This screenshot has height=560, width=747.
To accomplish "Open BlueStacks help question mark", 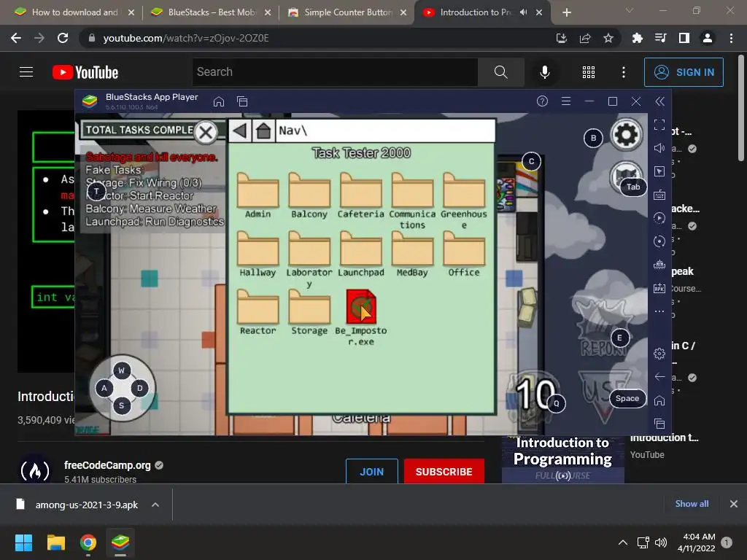I will click(542, 101).
